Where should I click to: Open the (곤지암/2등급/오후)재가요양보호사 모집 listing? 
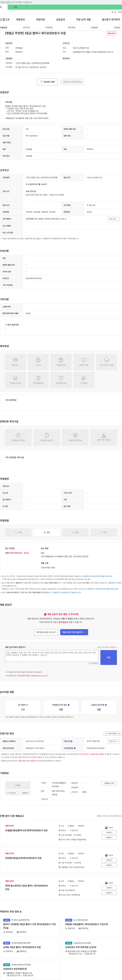(x=23, y=858)
